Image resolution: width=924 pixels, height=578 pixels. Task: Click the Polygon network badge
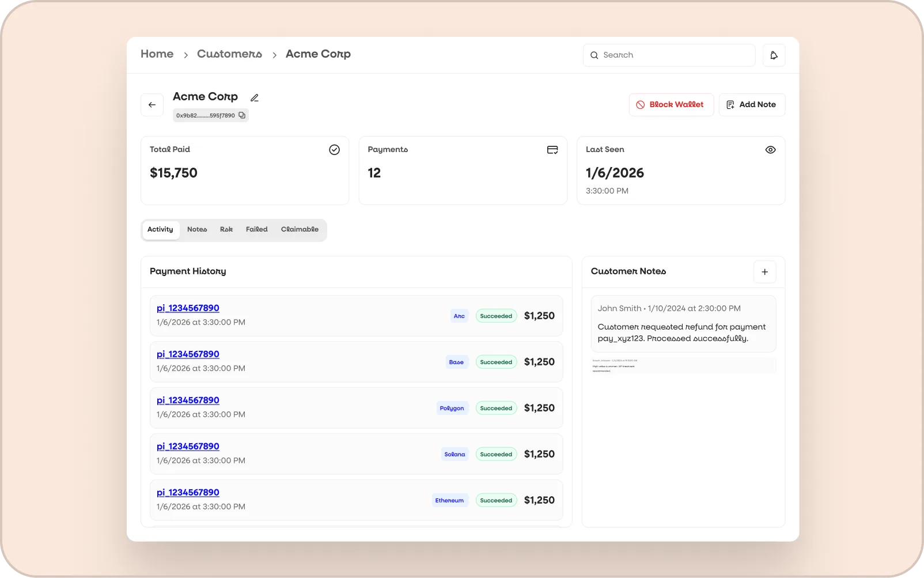coord(452,409)
